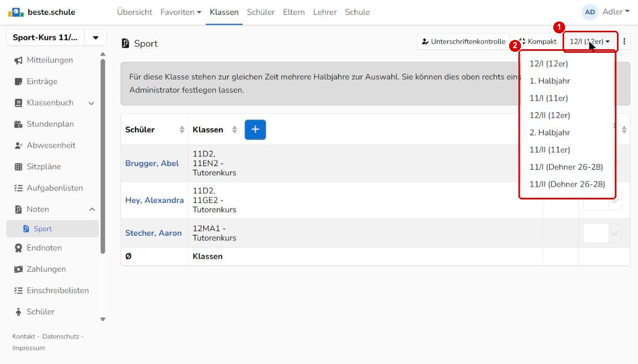
Task: Click the Unterschriftenkontrolle button
Action: [463, 42]
